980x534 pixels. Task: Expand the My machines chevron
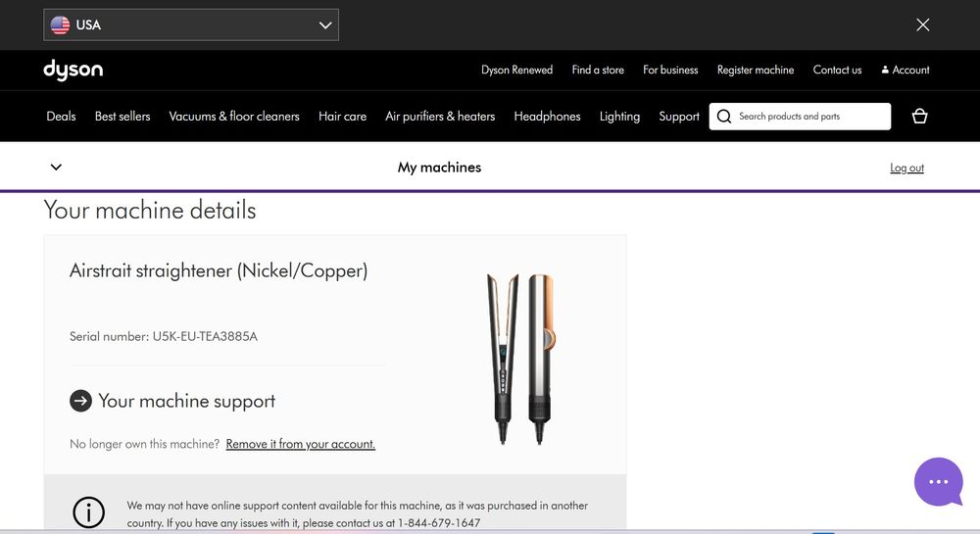[x=56, y=168]
